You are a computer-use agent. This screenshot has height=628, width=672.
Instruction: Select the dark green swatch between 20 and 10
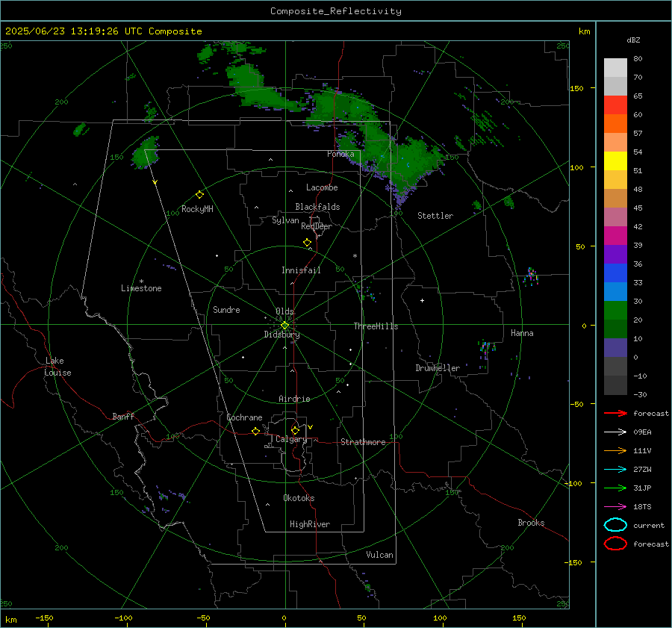click(x=615, y=329)
